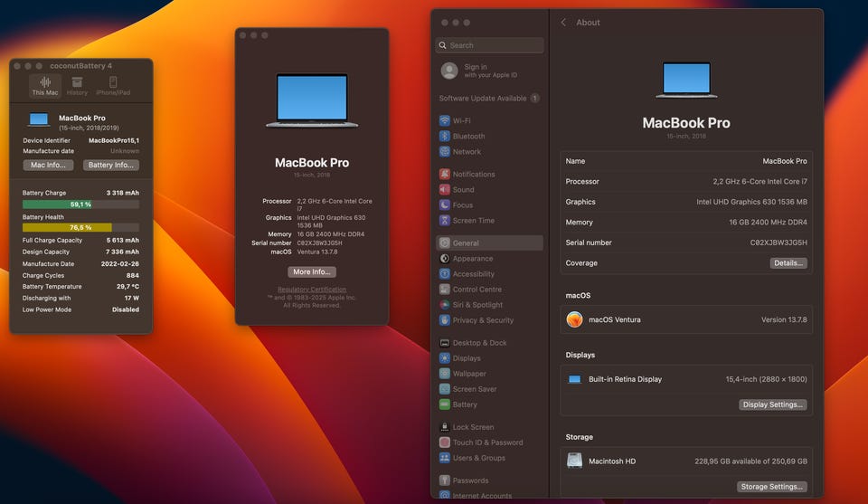Click the macOS Ventura logo icon

point(575,319)
